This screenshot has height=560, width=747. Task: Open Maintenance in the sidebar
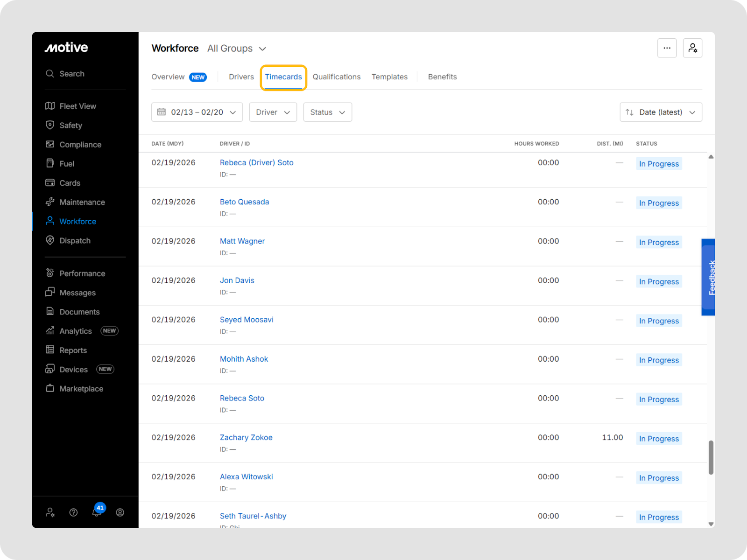[82, 202]
